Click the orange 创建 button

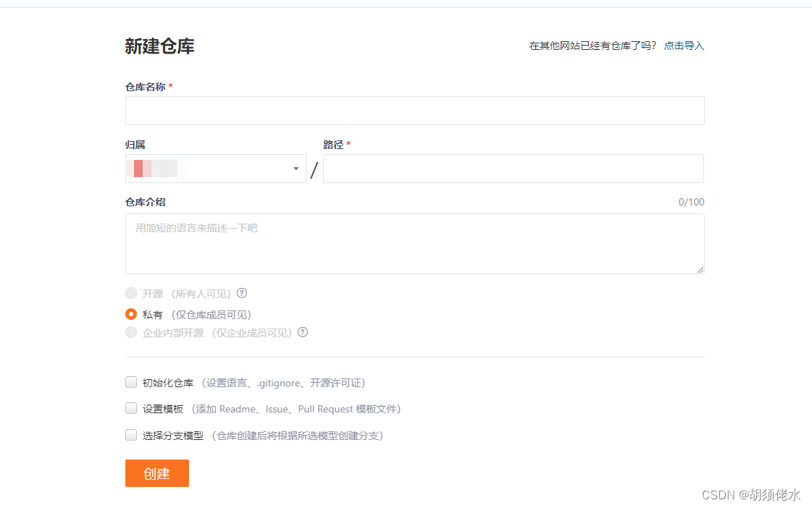pos(157,473)
